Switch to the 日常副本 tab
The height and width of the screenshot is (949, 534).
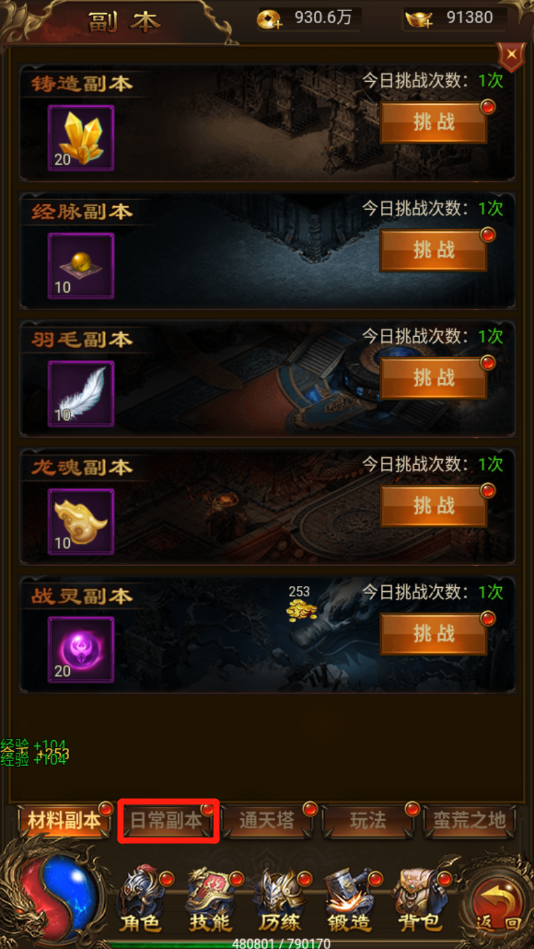coord(166,821)
